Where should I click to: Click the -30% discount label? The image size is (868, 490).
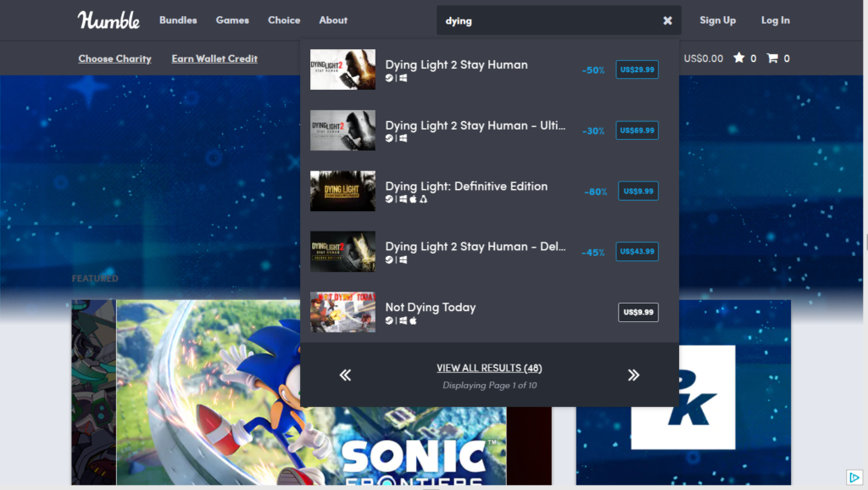[593, 131]
